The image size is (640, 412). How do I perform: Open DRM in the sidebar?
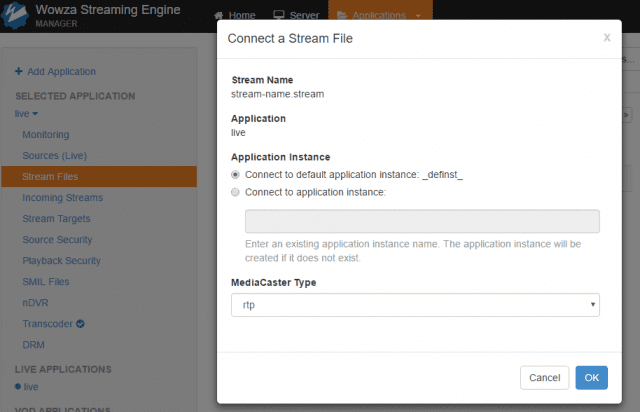(33, 345)
